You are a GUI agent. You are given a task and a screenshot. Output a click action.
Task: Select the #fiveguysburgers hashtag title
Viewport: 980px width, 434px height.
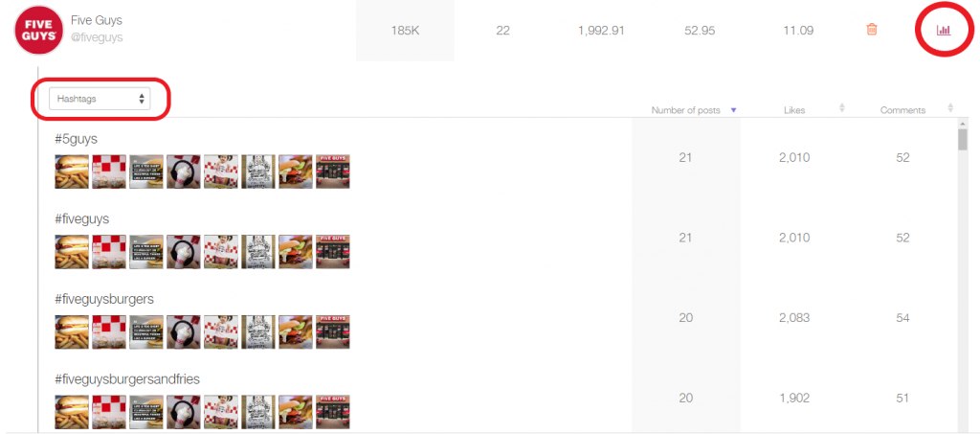pos(104,300)
